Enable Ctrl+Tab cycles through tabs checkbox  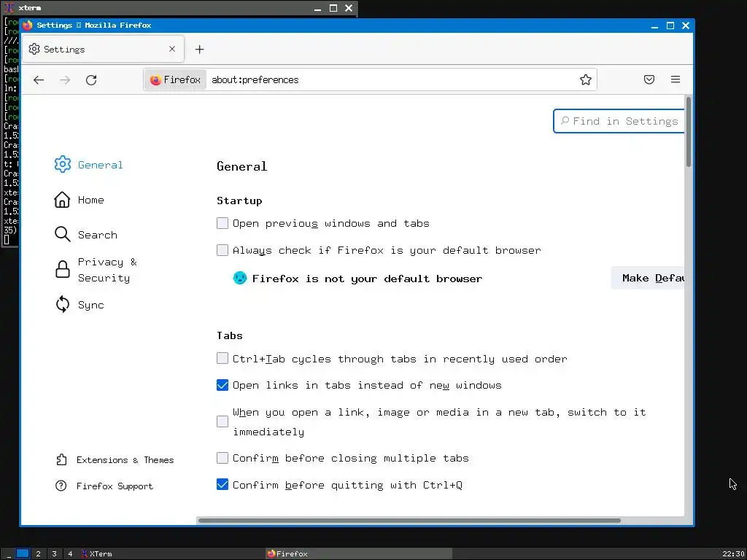(x=222, y=358)
